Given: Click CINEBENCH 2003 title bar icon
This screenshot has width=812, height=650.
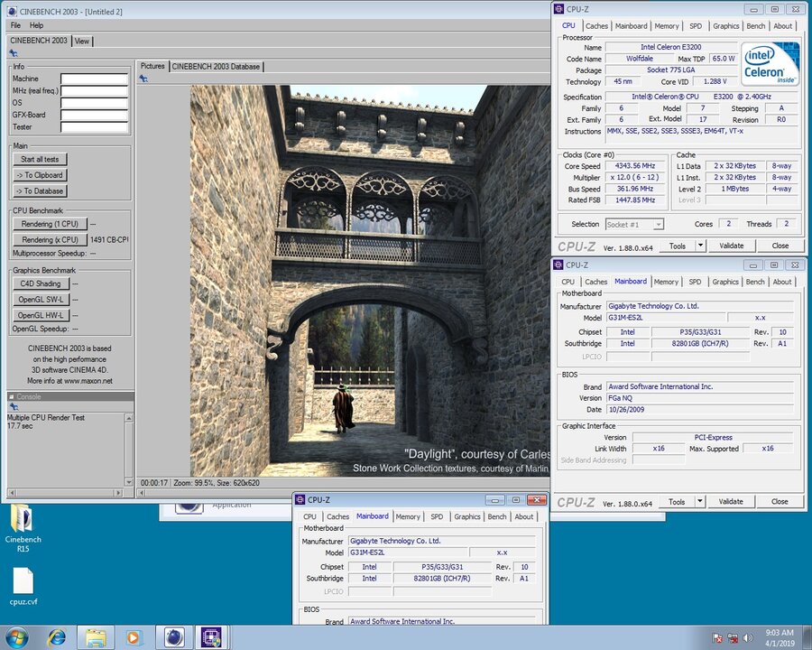Looking at the screenshot, I should click(11, 12).
